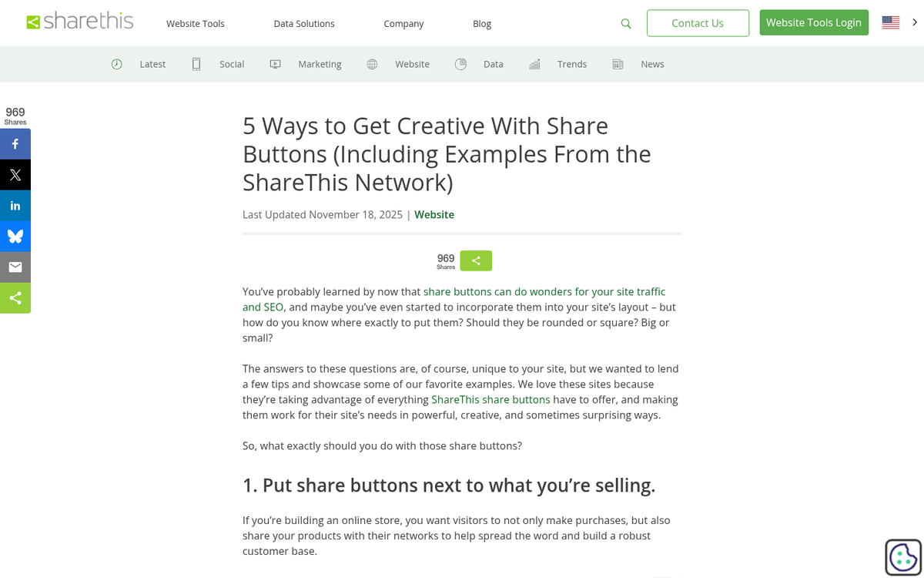The width and height of the screenshot is (924, 578).
Task: Select the Social category tab
Action: (x=231, y=64)
